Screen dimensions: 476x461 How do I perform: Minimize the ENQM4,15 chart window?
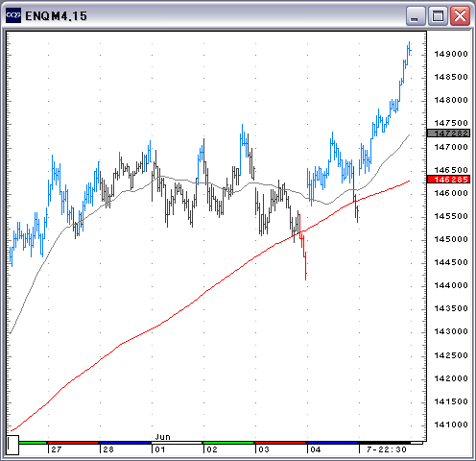pos(415,15)
